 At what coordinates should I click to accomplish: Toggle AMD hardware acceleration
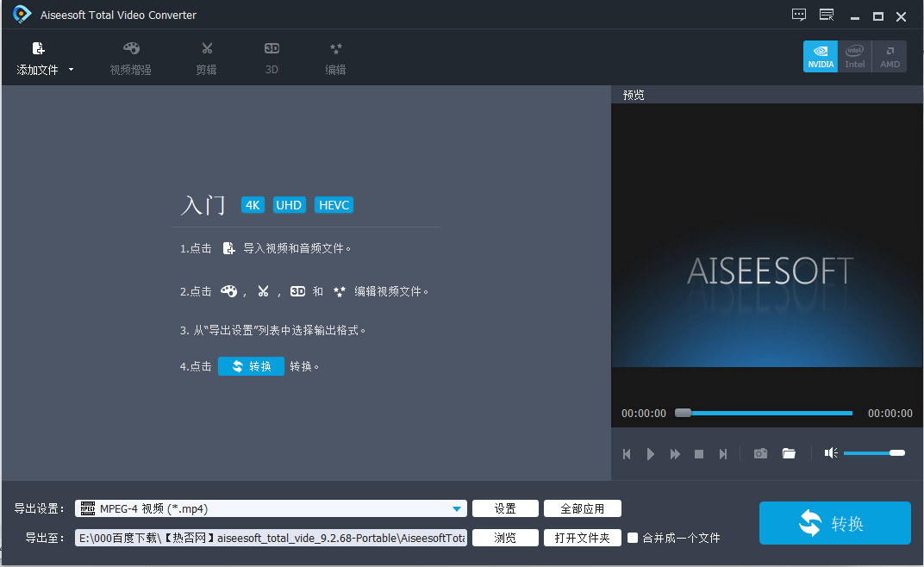click(x=890, y=57)
